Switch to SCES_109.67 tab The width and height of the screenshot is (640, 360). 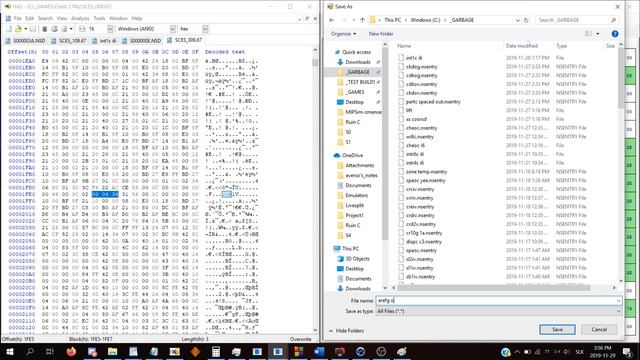(x=69, y=41)
